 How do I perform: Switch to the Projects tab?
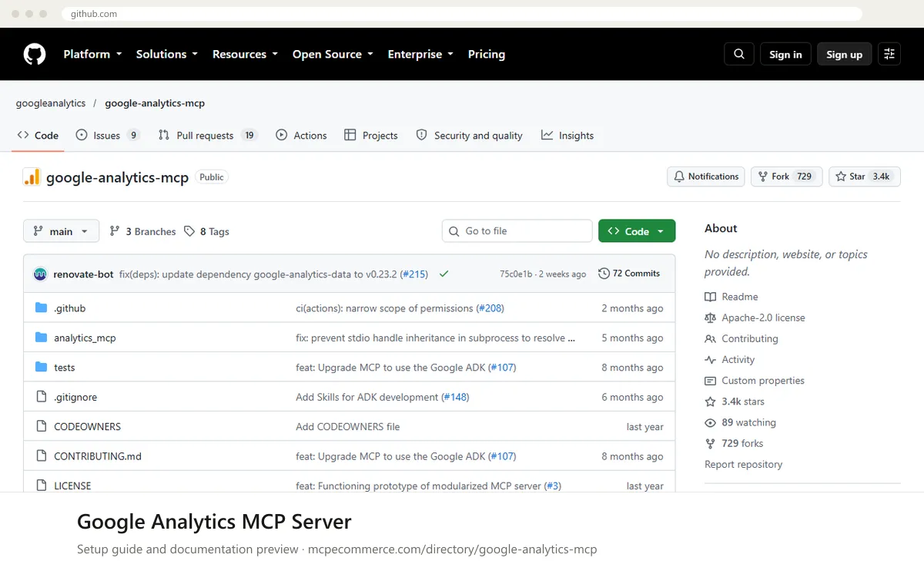[x=371, y=136]
